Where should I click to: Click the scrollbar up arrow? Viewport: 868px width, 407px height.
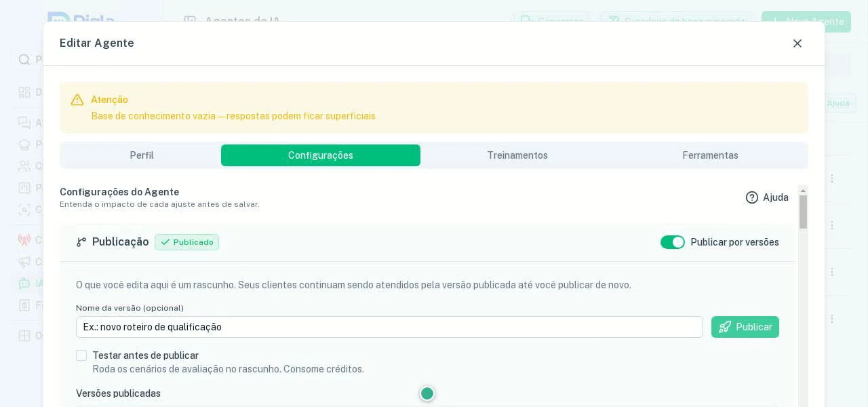pos(804,191)
